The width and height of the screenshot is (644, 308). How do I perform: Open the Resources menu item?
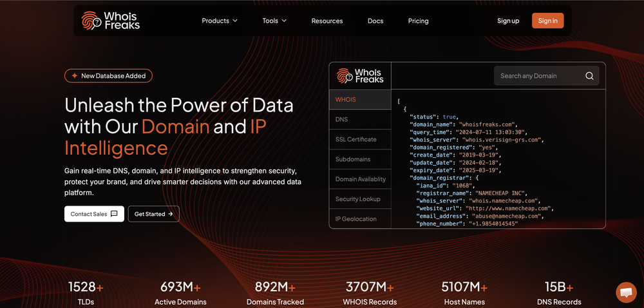(327, 21)
